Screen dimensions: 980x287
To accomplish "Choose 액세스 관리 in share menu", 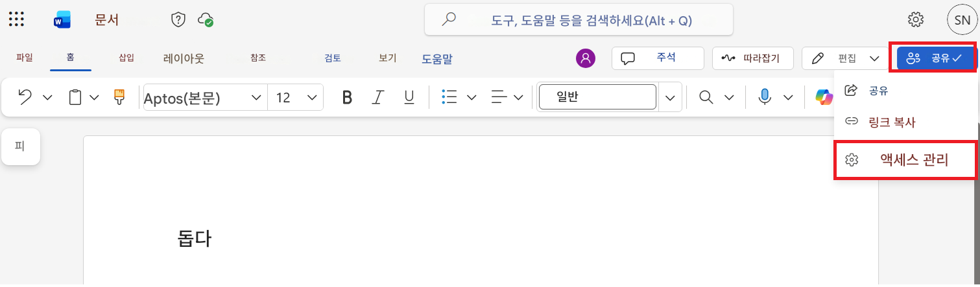I will [x=905, y=160].
